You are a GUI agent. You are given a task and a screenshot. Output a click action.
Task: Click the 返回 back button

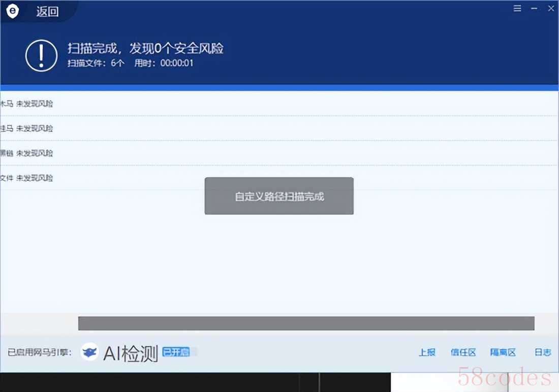tap(47, 12)
